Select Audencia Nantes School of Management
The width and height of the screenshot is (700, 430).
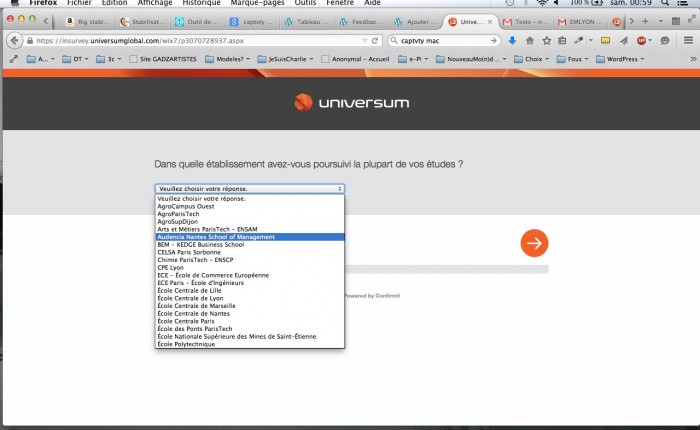[250, 237]
